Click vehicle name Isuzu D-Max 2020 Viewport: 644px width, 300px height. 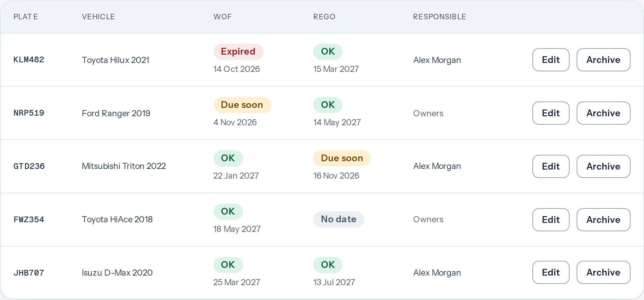pyautogui.click(x=117, y=273)
